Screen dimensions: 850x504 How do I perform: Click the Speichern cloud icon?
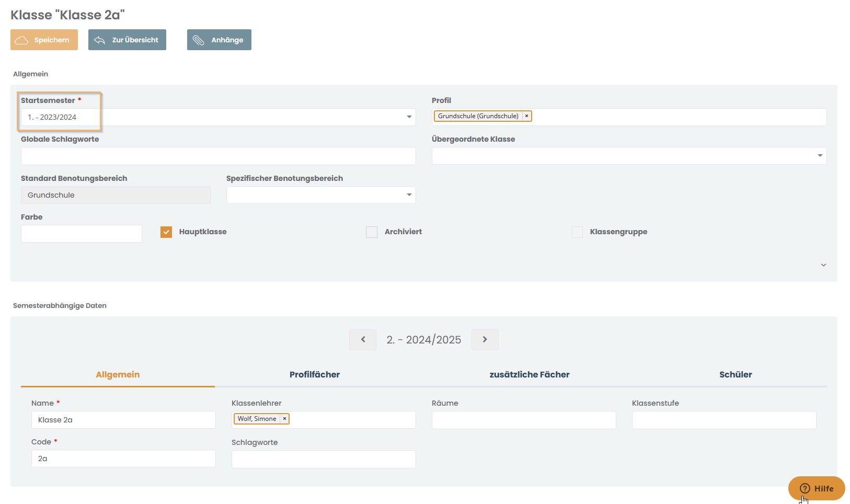coord(21,40)
